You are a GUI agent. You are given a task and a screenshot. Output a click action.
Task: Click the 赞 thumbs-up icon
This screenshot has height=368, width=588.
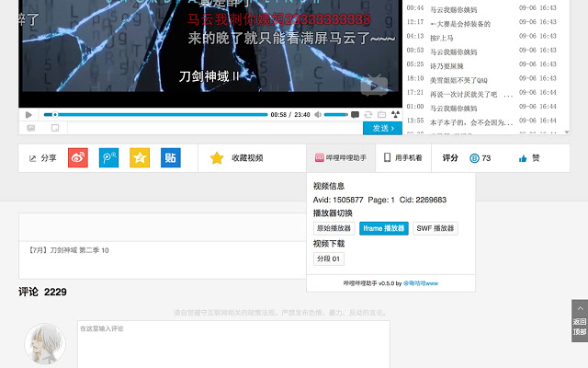523,158
